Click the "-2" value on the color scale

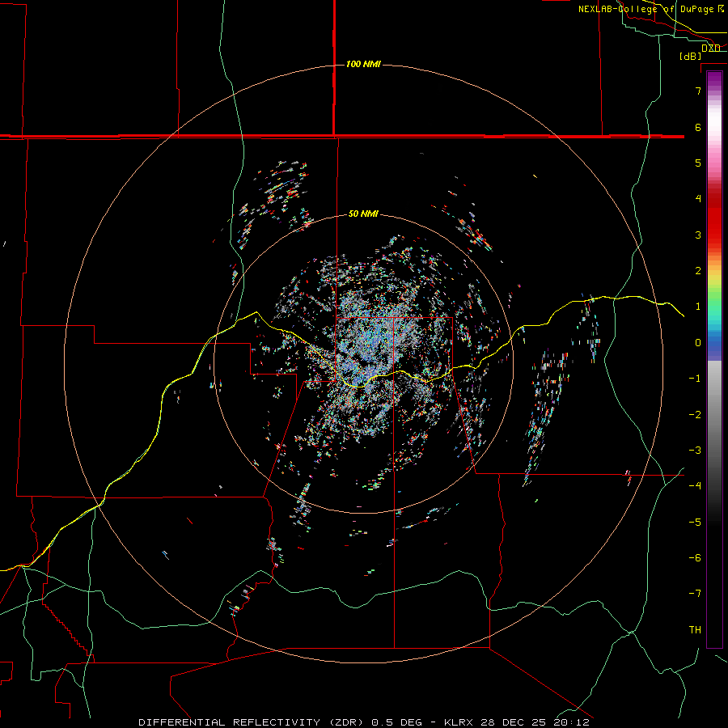pos(695,415)
